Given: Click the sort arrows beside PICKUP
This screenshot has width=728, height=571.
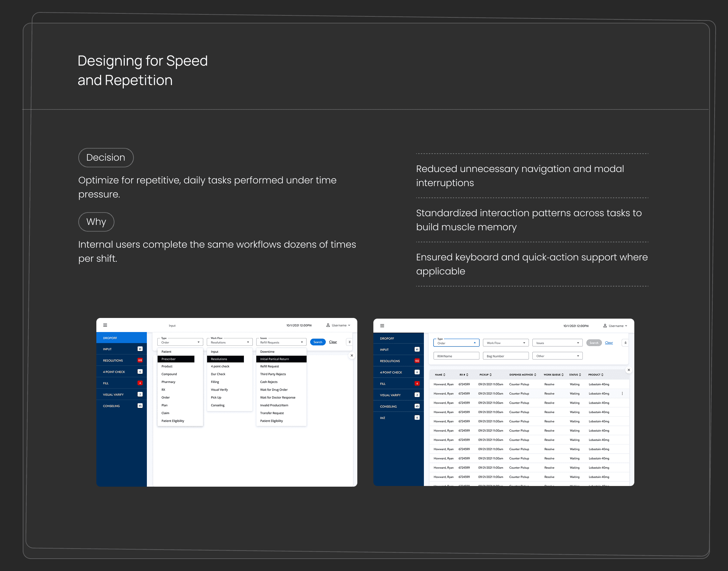Looking at the screenshot, I should click(x=490, y=375).
